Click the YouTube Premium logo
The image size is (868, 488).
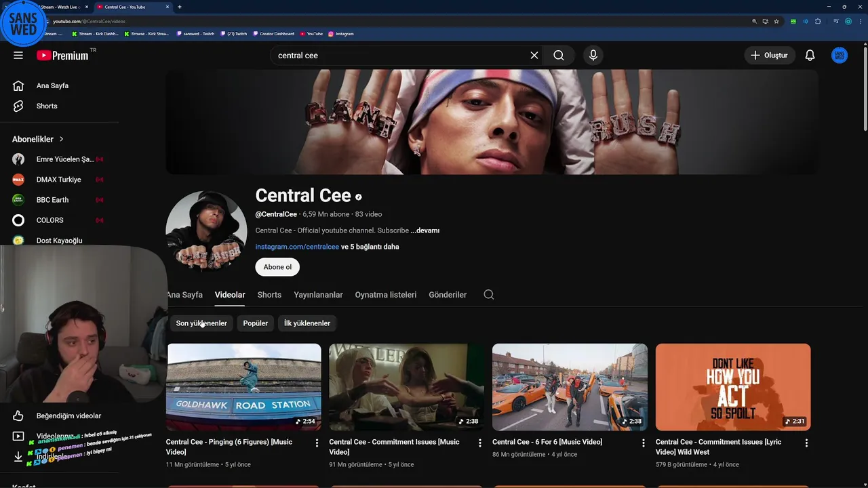62,56
